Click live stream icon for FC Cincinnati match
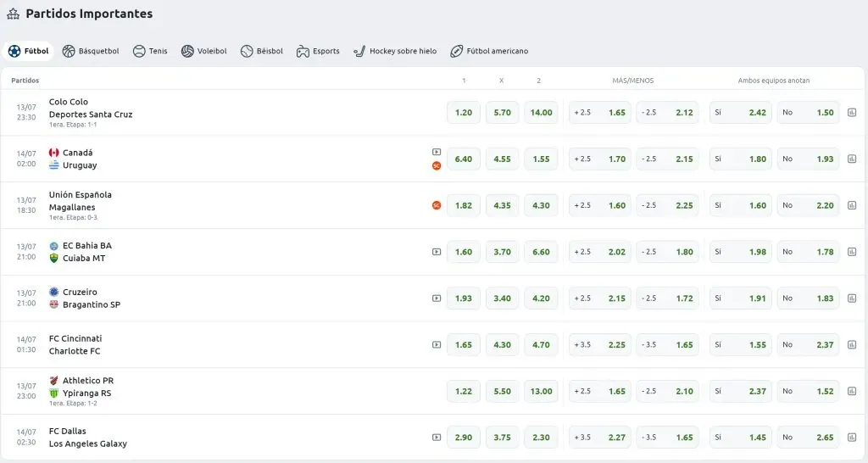This screenshot has width=868, height=463. pos(437,344)
